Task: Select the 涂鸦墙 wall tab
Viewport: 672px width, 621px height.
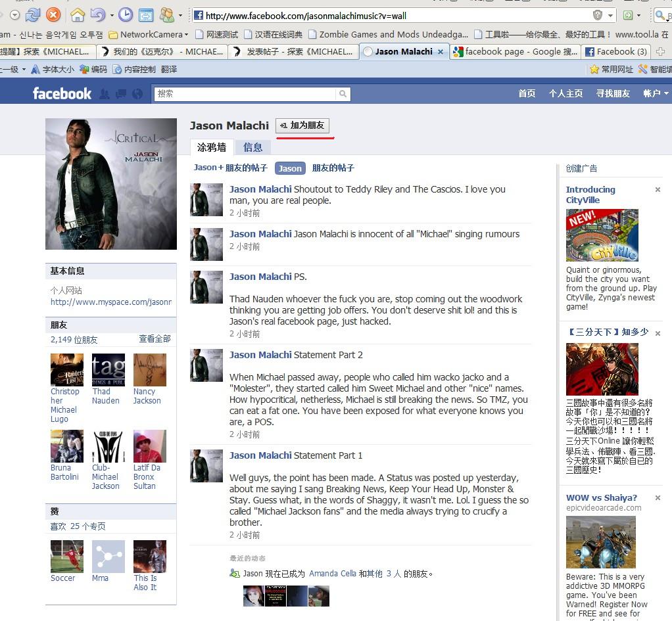Action: [212, 147]
